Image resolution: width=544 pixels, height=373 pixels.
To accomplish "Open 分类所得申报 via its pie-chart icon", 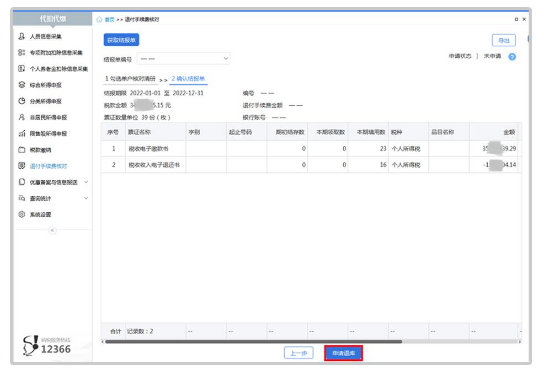I will tap(22, 101).
